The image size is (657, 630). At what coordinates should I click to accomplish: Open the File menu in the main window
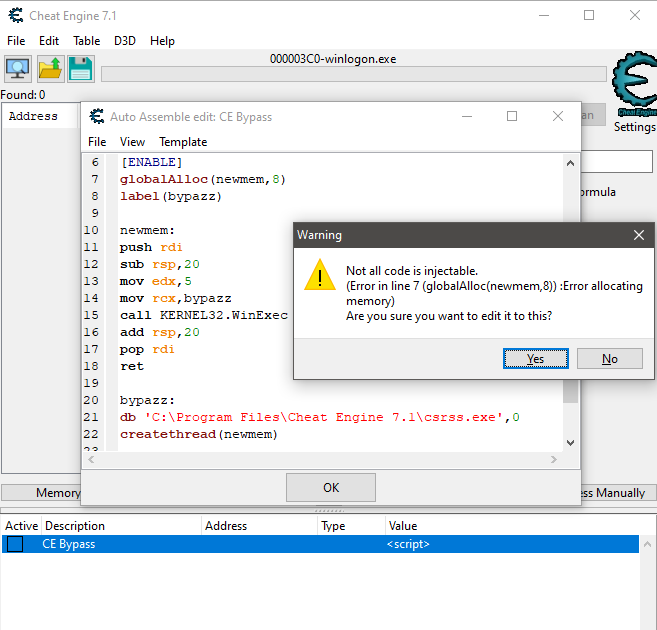point(16,41)
